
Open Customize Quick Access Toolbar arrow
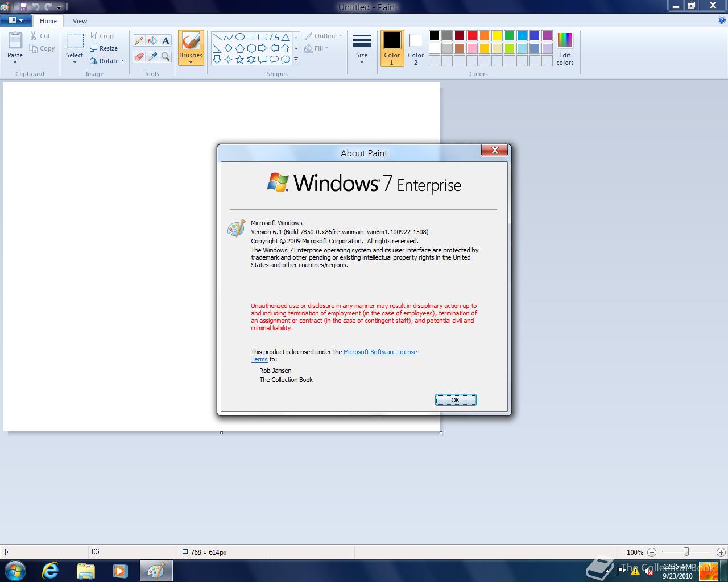coord(59,7)
